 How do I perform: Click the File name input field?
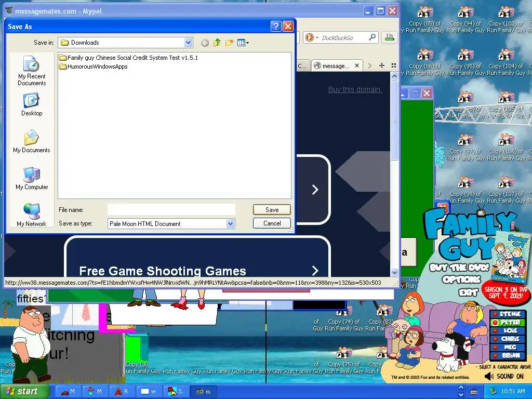pyautogui.click(x=171, y=210)
